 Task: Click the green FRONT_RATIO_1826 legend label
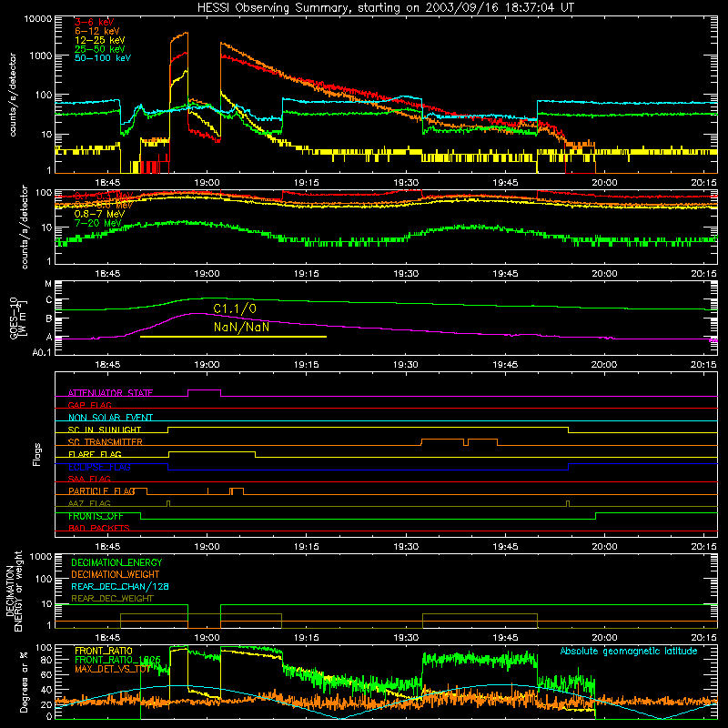pos(117,660)
